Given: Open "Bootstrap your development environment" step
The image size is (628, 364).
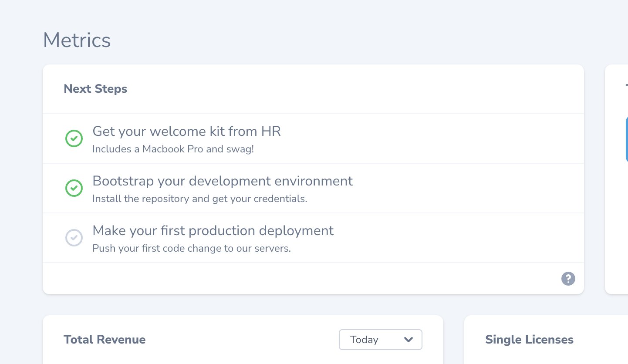Looking at the screenshot, I should [223, 181].
